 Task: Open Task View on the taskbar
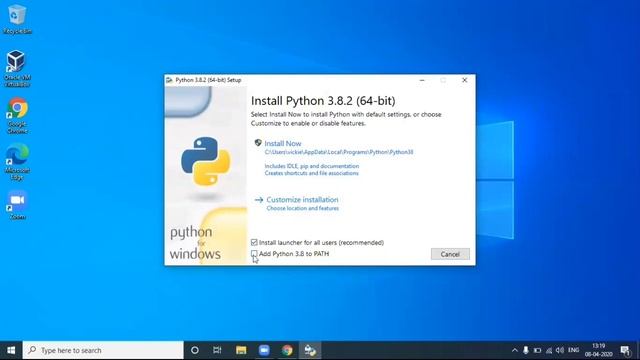point(217,350)
